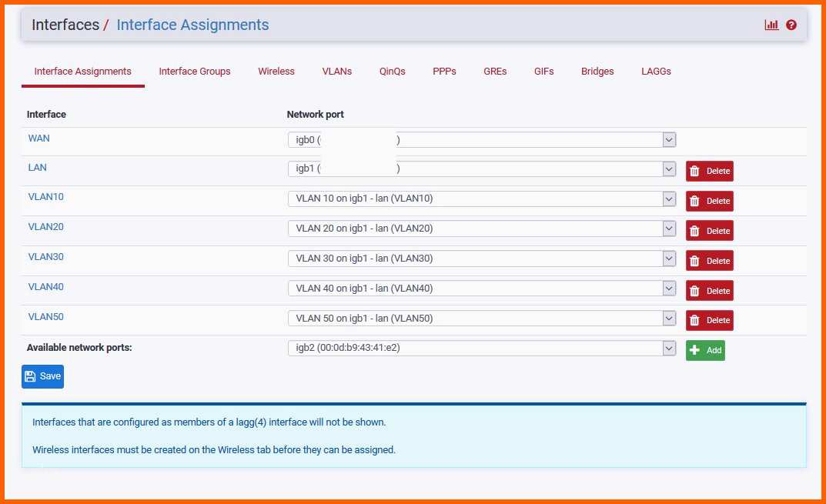Open the WAN network port dropdown
The width and height of the screenshot is (826, 504).
coord(481,139)
